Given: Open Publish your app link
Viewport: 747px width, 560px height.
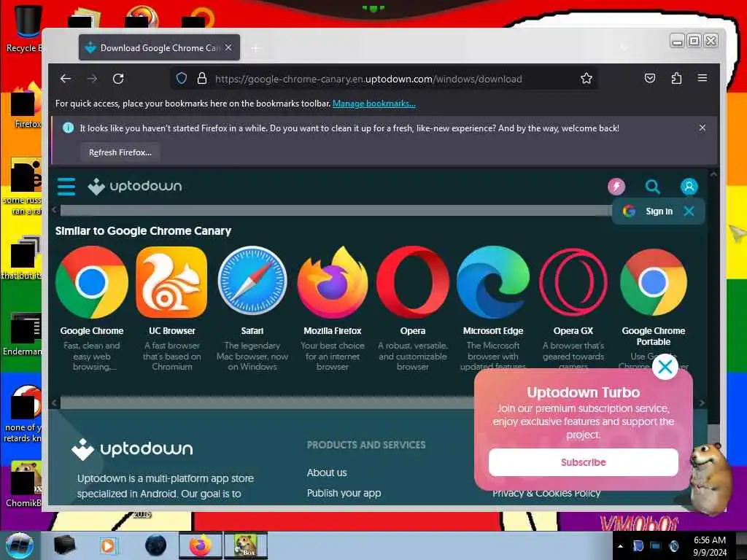Looking at the screenshot, I should [344, 494].
